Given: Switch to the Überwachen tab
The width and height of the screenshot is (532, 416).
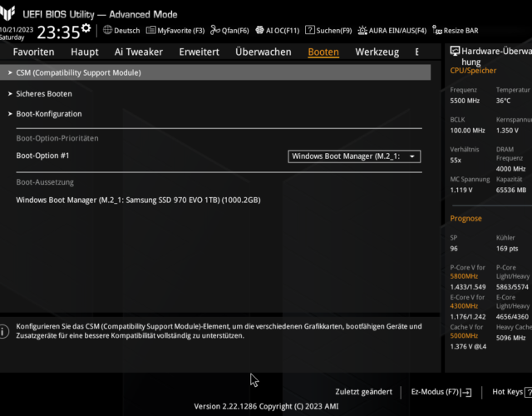Looking at the screenshot, I should click(263, 52).
